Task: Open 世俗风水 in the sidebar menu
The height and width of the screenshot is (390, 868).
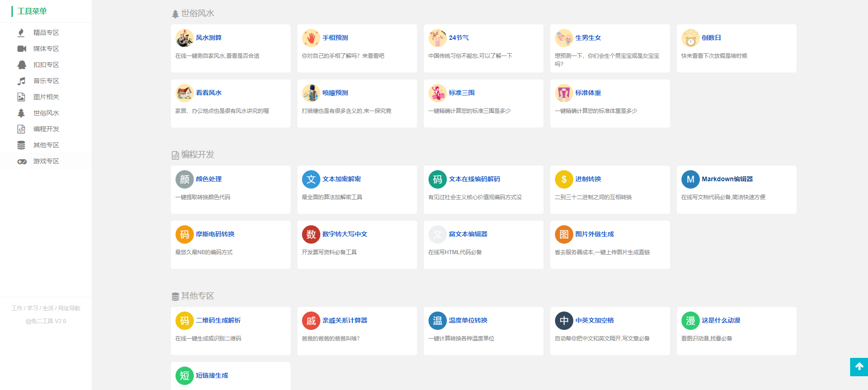Action: click(x=46, y=113)
